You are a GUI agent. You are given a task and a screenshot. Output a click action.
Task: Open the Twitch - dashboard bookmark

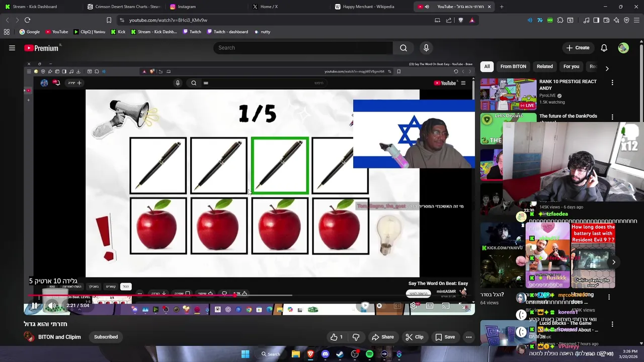point(226,32)
